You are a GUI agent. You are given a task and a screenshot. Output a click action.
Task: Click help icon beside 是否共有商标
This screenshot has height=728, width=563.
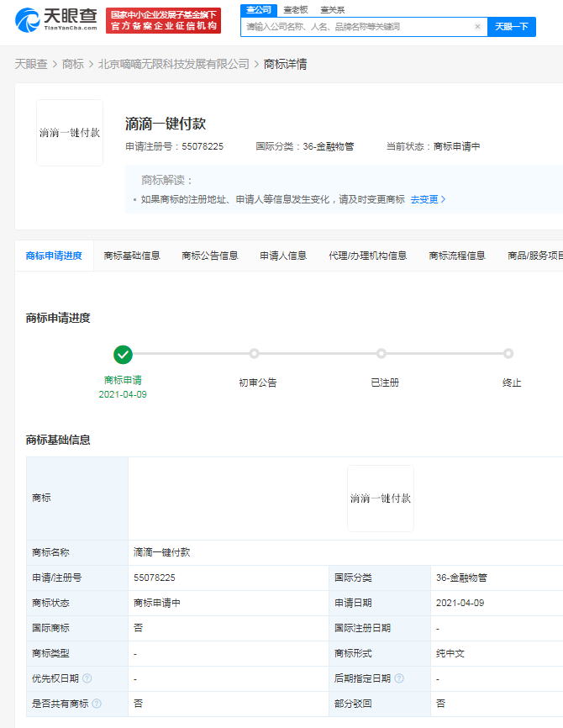[97, 704]
